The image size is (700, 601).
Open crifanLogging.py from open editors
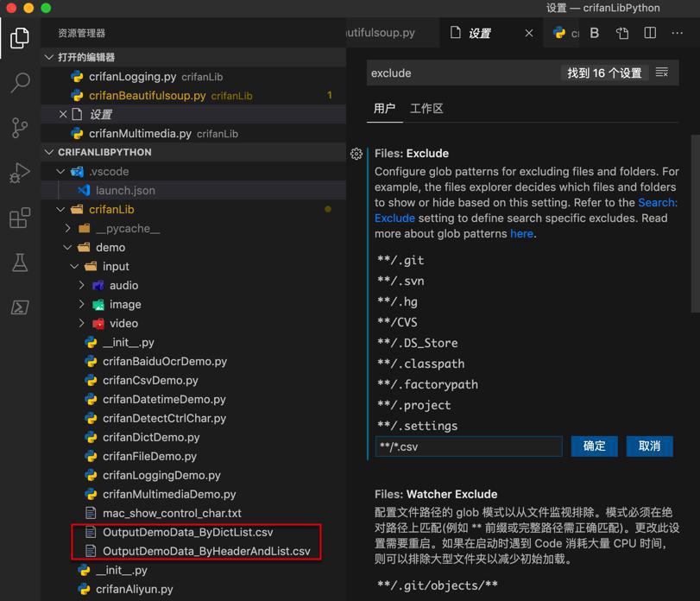tap(193, 76)
